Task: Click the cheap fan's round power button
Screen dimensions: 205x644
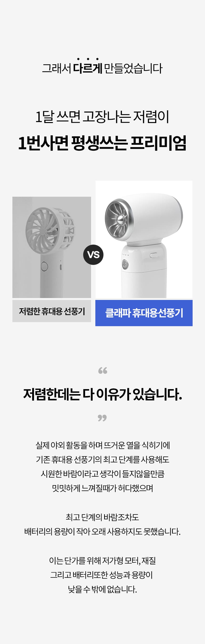Action: point(44,266)
